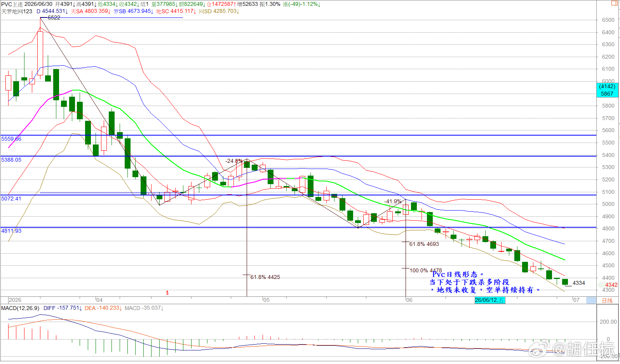Click the 100.0% 4478 Fibonacci label
This screenshot has height=364, width=620.
pos(426,270)
